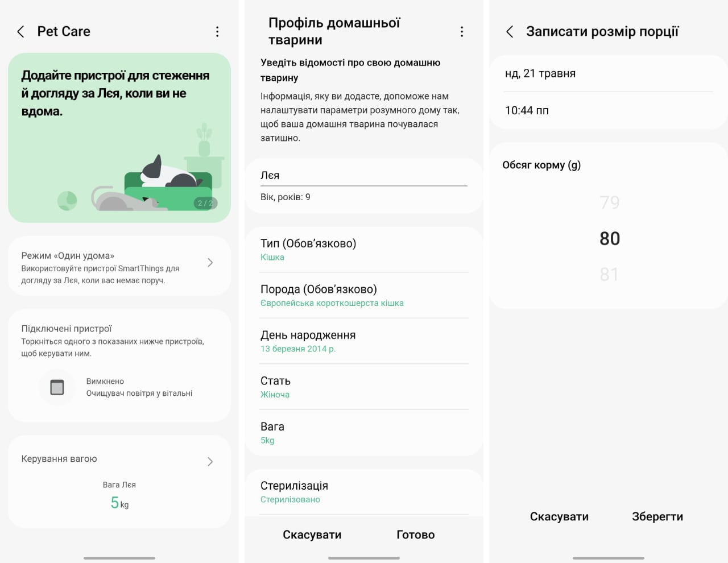728x563 pixels.
Task: Go back from portion size screen
Action: 510,32
